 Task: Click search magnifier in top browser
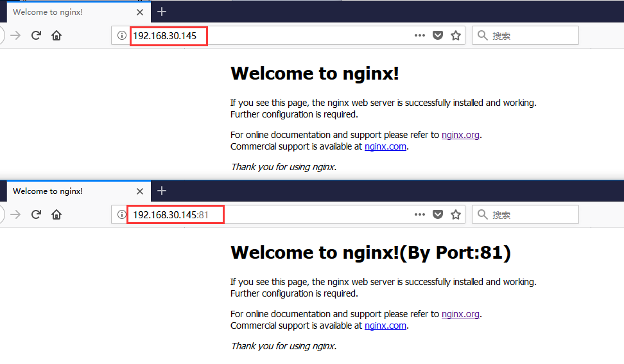(482, 35)
